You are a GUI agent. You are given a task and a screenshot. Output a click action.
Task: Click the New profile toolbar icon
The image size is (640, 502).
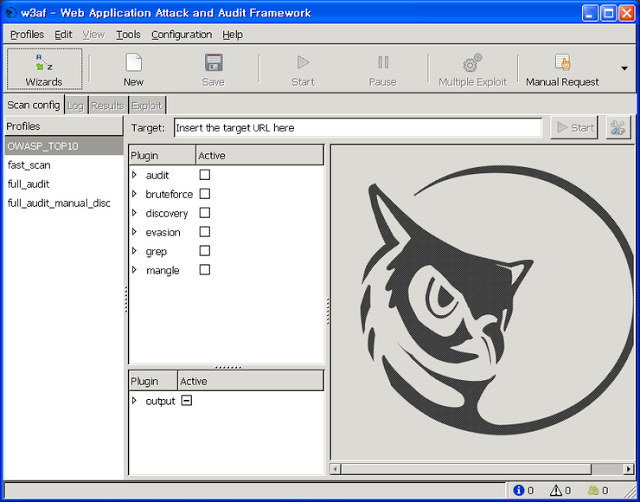tap(134, 62)
